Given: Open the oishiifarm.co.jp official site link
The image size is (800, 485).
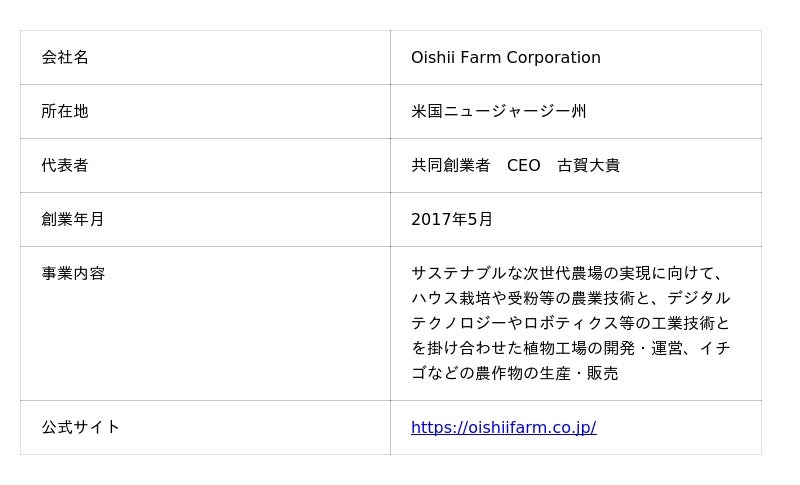Looking at the screenshot, I should point(503,428).
